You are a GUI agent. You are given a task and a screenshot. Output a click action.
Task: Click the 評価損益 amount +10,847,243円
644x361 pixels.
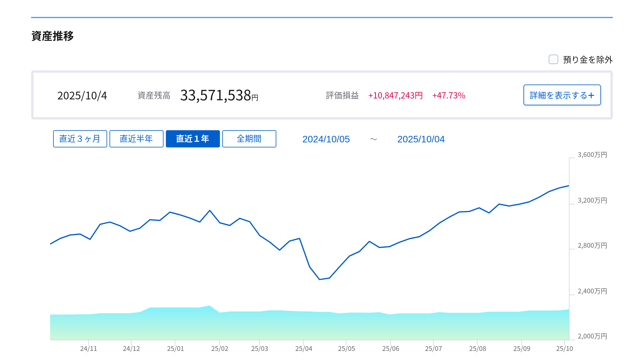(395, 96)
